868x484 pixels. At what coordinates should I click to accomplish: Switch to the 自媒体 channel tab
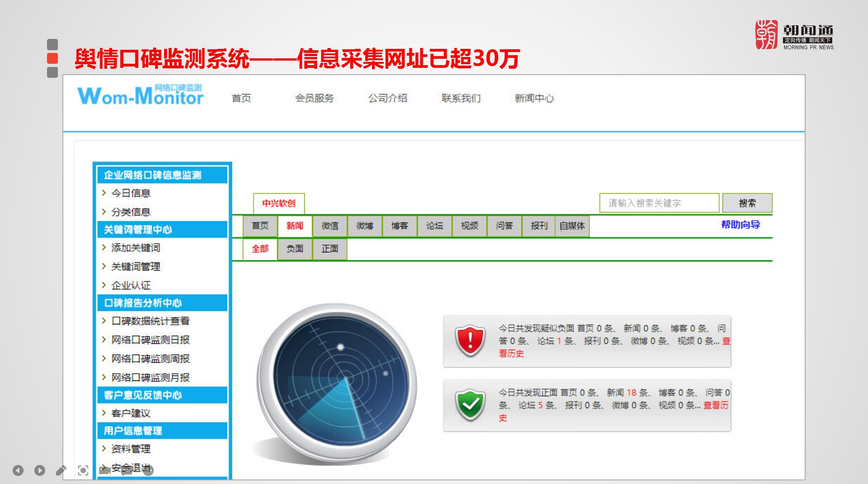tap(572, 226)
